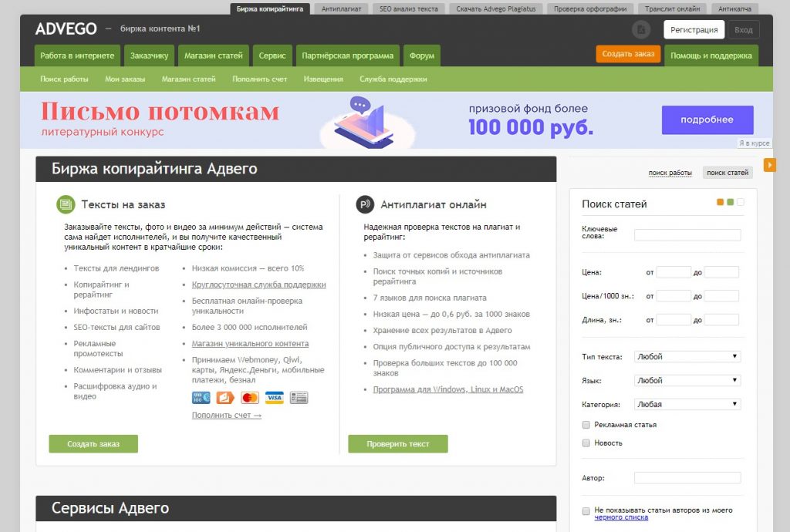This screenshot has height=532, width=790.
Task: Open Скачать Advego Plagiatus tab
Action: pos(496,8)
